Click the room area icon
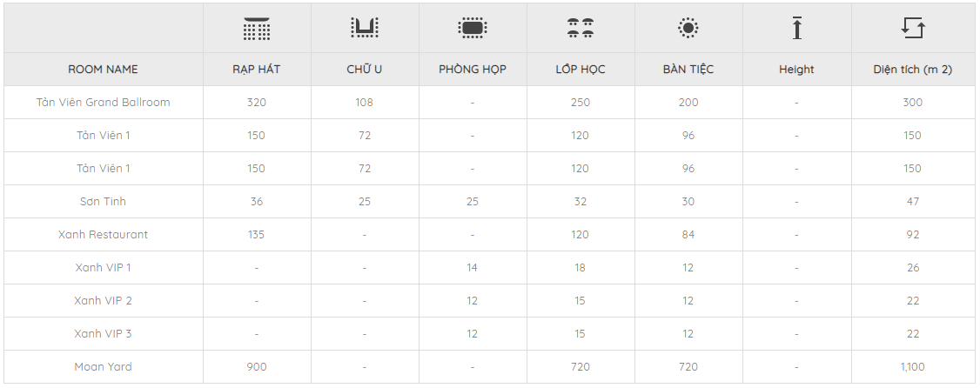 [x=913, y=29]
